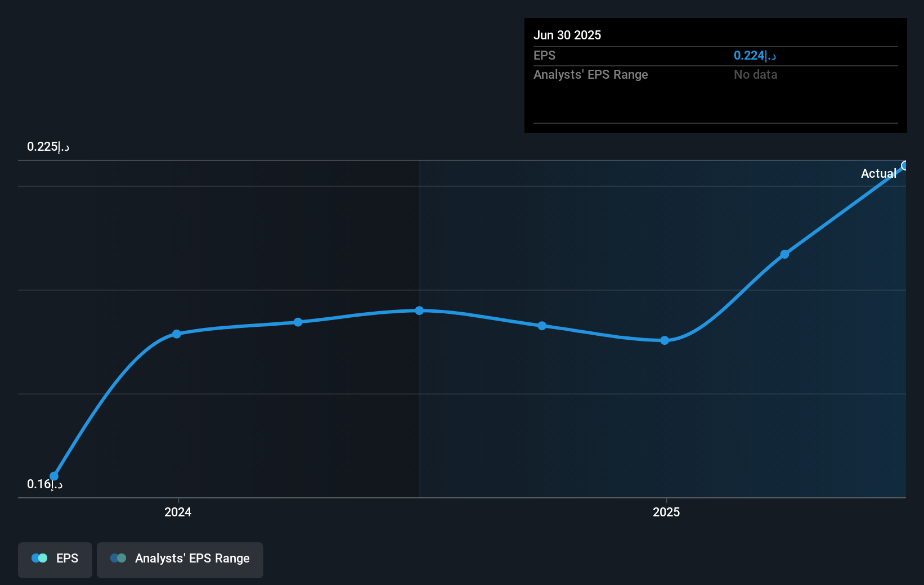
Task: Select the 2025 axis label
Action: point(666,512)
